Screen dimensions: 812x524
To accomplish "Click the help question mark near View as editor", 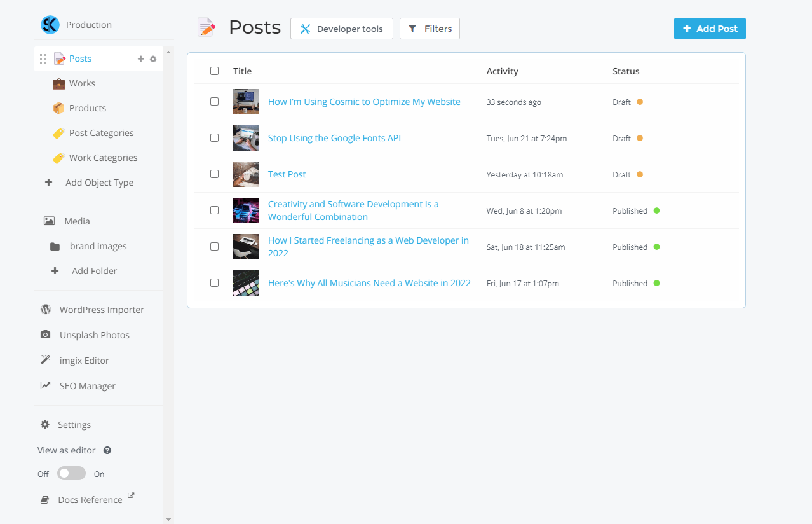I will pyautogui.click(x=107, y=450).
